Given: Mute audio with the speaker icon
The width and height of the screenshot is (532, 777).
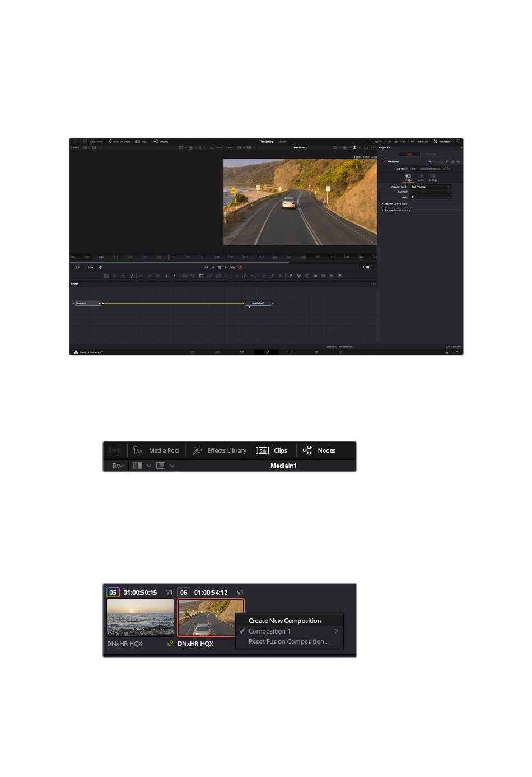Looking at the screenshot, I should tap(100, 267).
